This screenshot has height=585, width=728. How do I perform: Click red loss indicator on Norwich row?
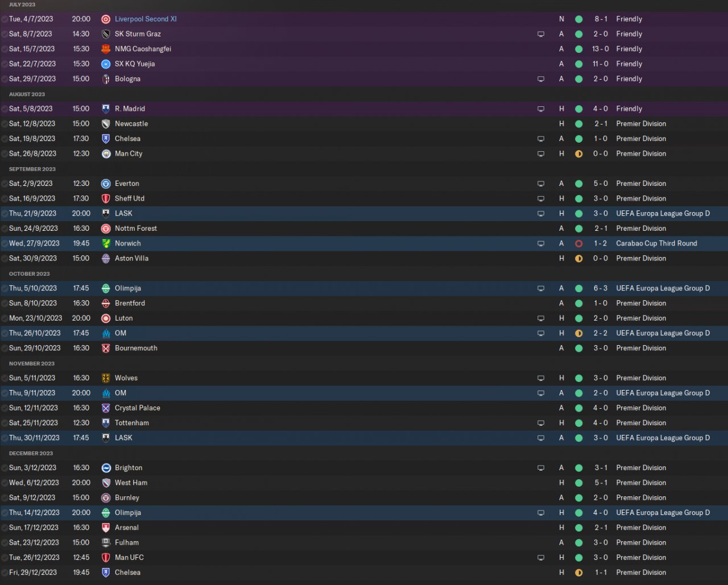pos(578,243)
